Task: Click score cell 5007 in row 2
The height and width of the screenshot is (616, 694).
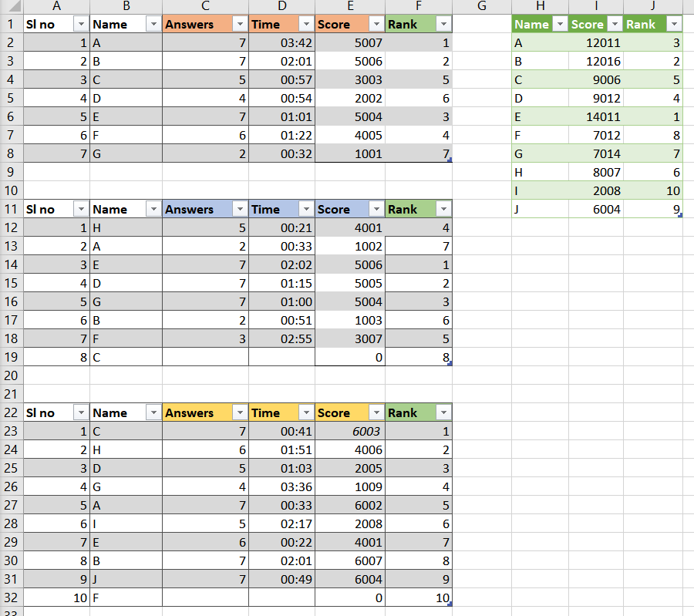Action: click(x=350, y=42)
